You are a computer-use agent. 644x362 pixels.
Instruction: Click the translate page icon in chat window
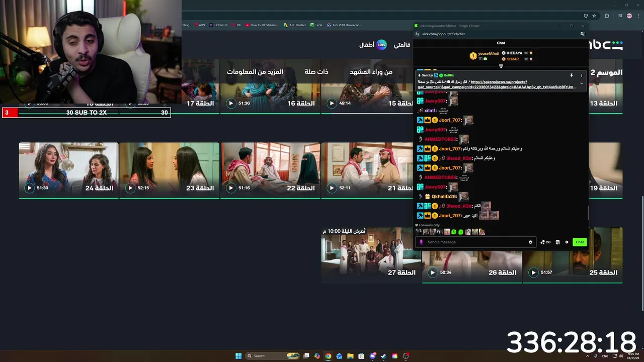pos(583,34)
